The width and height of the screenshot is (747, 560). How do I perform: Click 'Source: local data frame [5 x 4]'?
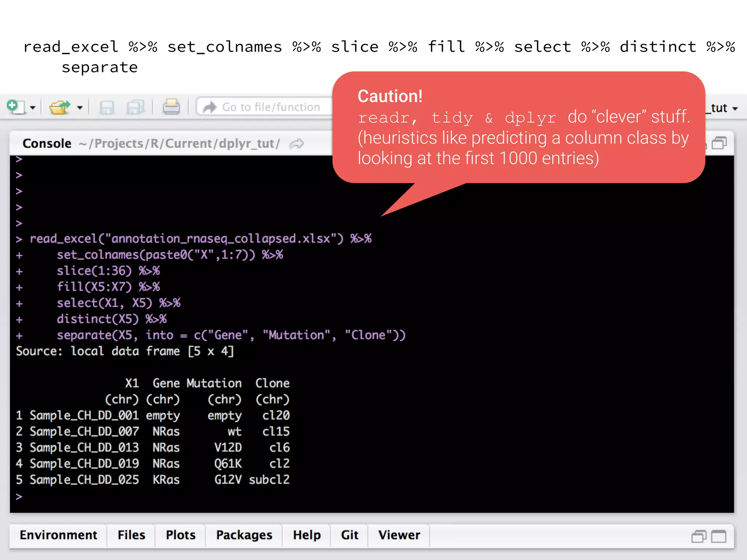[x=125, y=351]
